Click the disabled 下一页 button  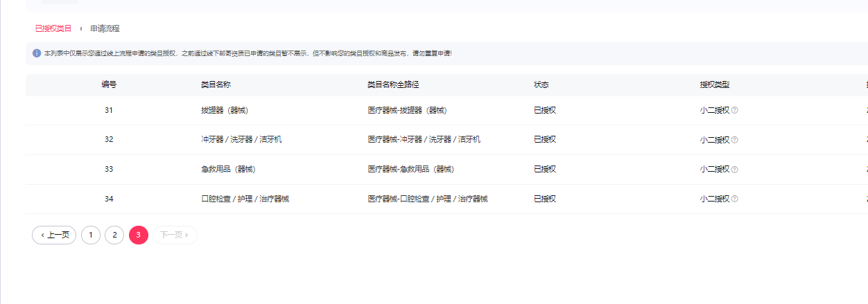[x=175, y=235]
